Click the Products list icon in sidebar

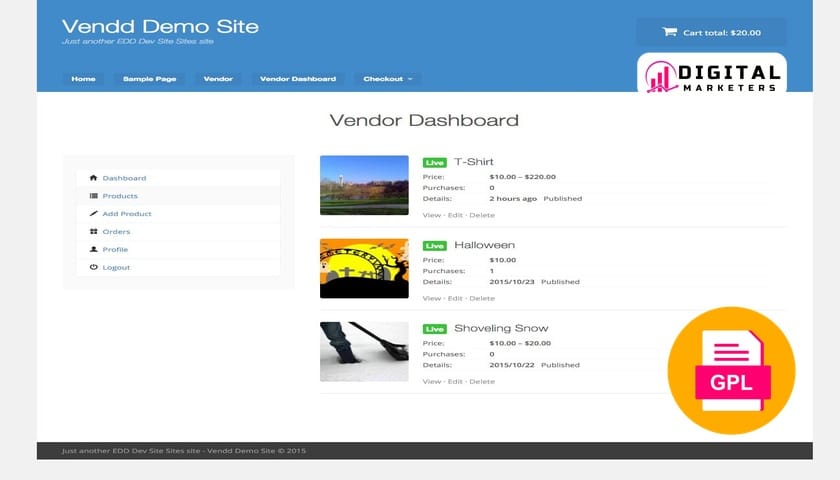94,196
